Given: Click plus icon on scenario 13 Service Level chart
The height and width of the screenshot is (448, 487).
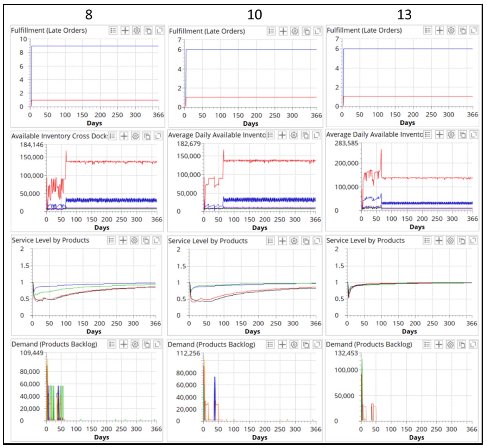Looking at the screenshot, I should pos(439,241).
